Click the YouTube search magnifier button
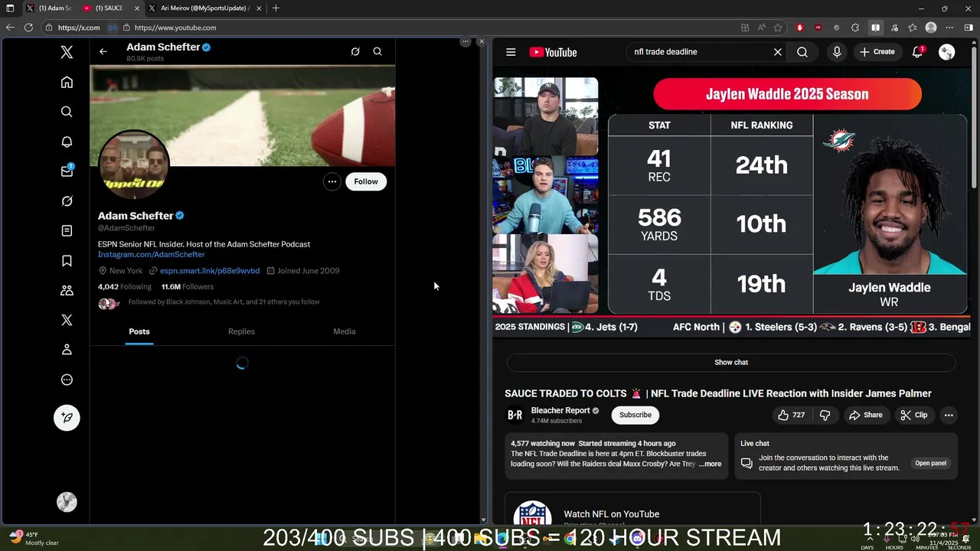 (x=802, y=52)
